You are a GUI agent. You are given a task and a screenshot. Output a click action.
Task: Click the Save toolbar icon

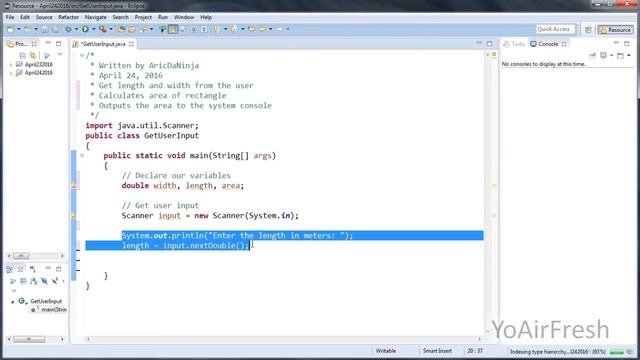pyautogui.click(x=45, y=29)
